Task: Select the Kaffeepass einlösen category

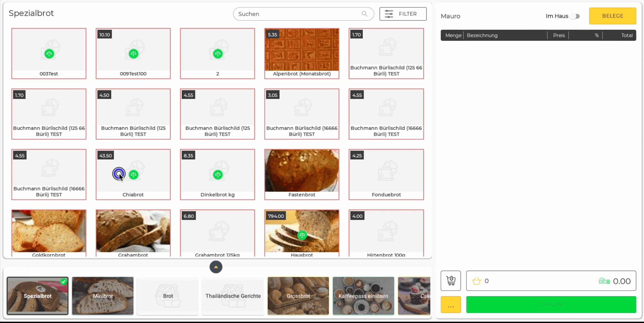Action: 363,296
